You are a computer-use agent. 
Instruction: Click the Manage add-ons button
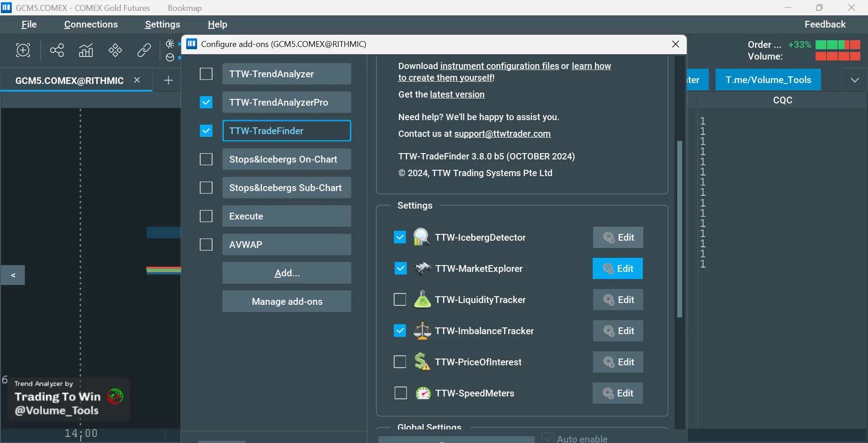pos(287,302)
